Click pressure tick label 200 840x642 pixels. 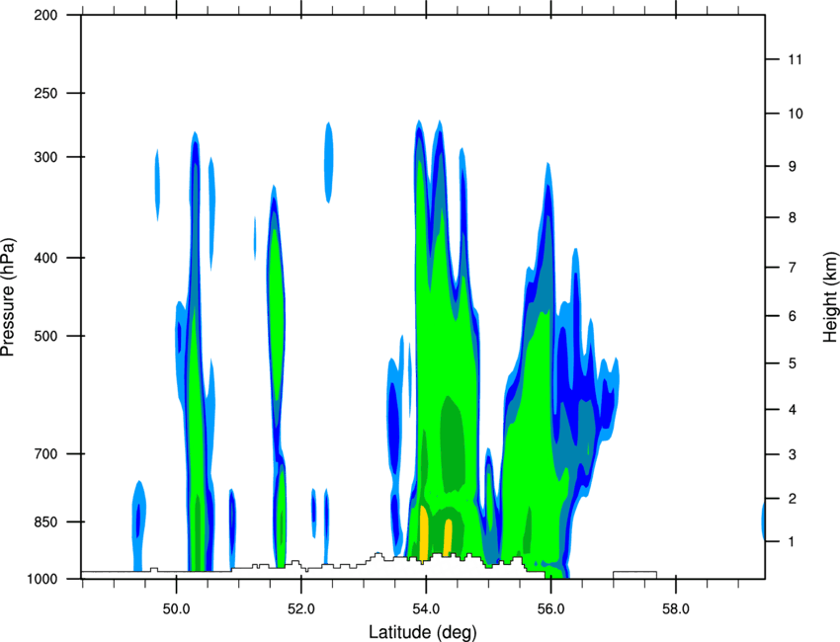tap(46, 15)
